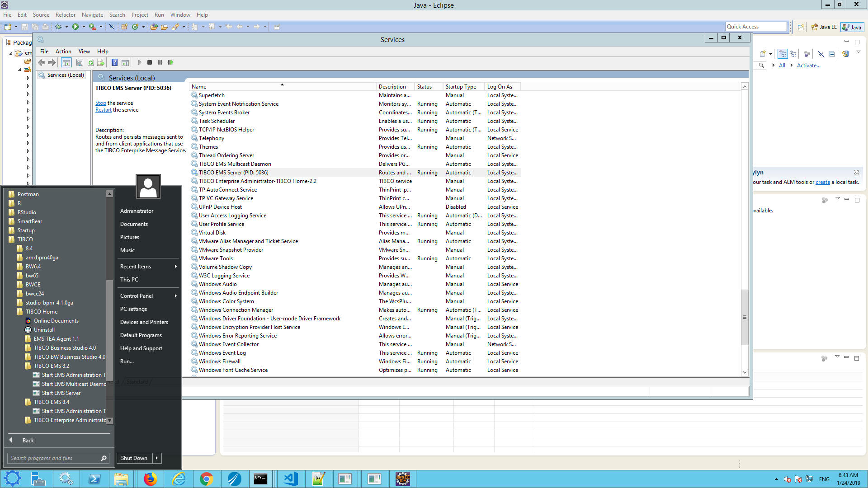
Task: Open Devices and Printers in Start menu
Action: coord(144,322)
